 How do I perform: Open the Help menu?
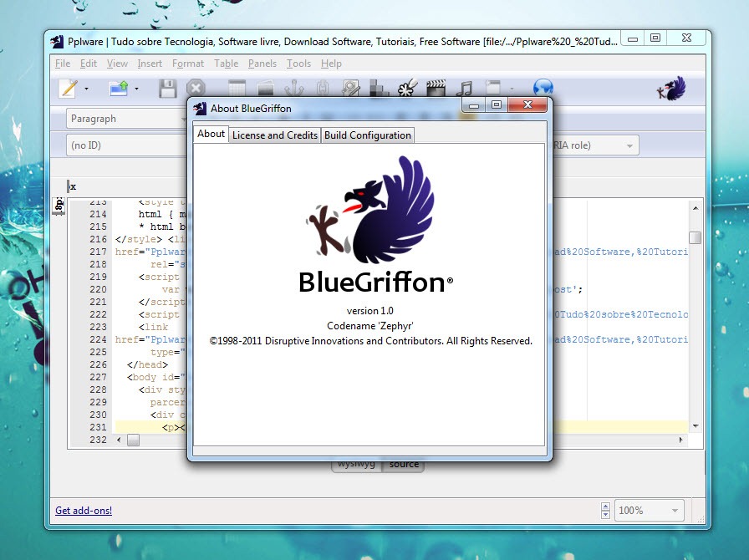tap(331, 64)
